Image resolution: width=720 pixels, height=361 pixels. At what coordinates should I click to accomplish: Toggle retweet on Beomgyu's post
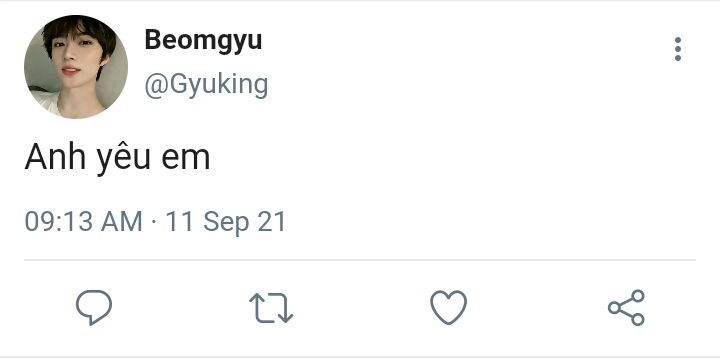pyautogui.click(x=271, y=308)
